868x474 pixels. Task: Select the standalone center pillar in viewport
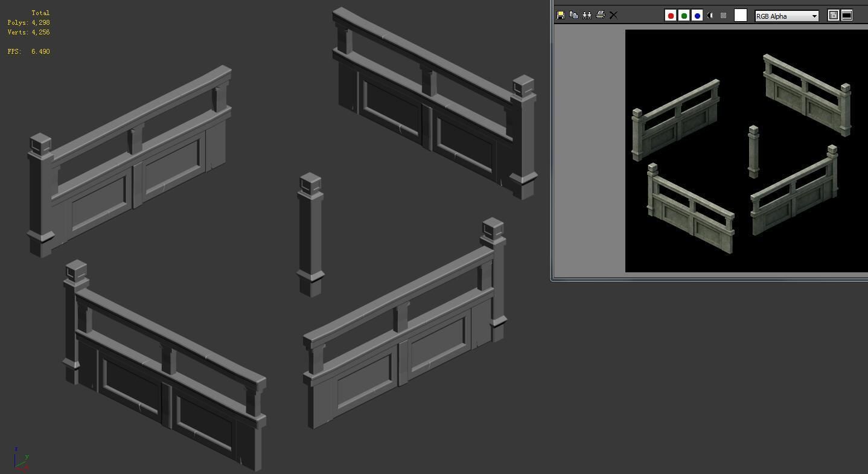click(310, 235)
